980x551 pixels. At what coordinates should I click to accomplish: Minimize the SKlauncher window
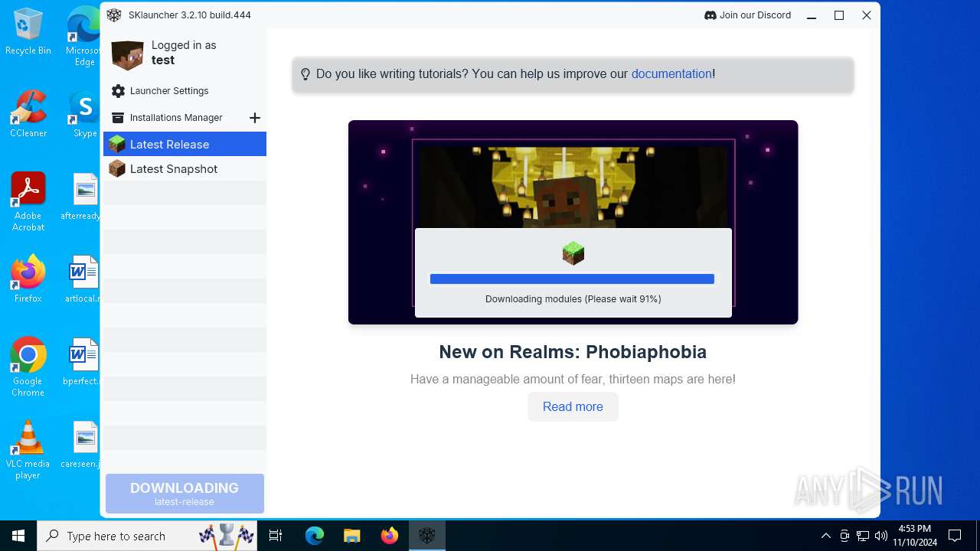click(x=812, y=15)
